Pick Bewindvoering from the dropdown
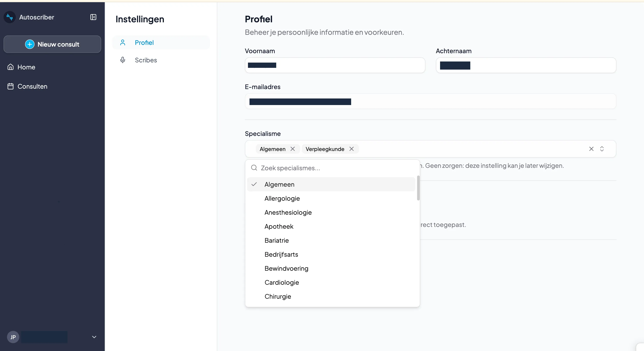Screen dimensions: 644x351 [331, 268]
